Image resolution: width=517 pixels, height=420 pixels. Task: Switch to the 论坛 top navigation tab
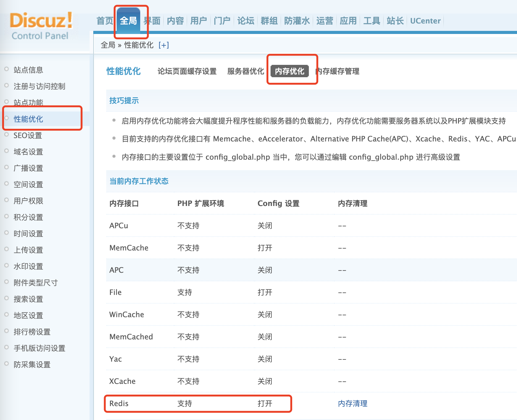point(246,21)
